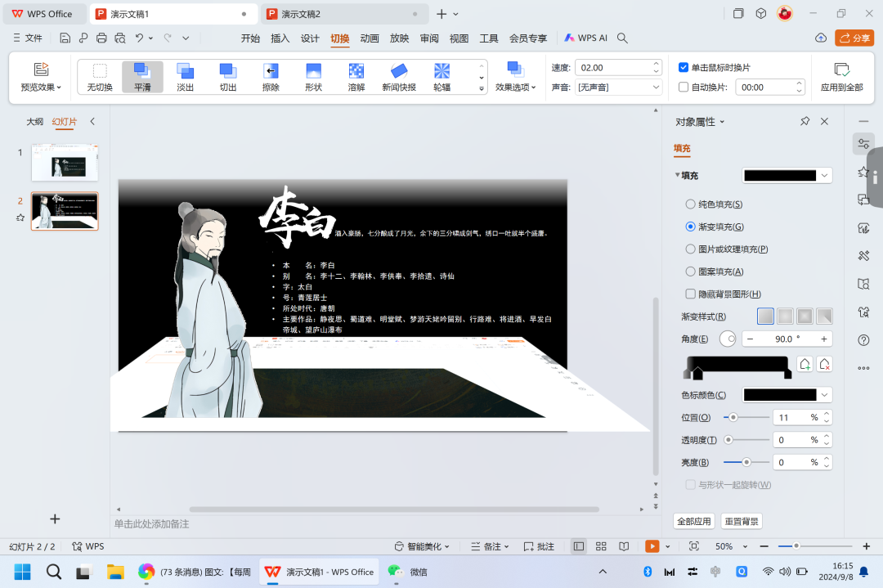Apply the 淡出 transition effect
883x588 pixels.
point(186,77)
